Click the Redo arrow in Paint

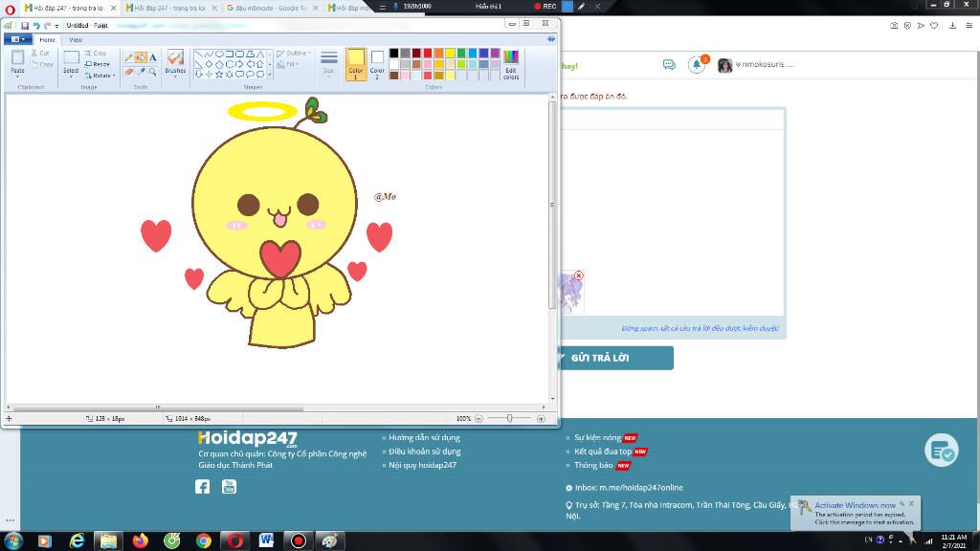coord(47,26)
